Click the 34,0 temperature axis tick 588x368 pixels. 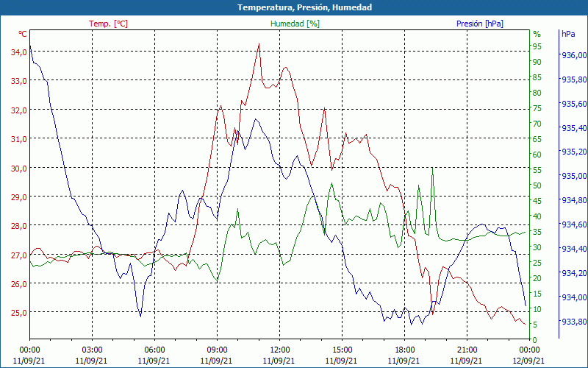[x=19, y=52]
